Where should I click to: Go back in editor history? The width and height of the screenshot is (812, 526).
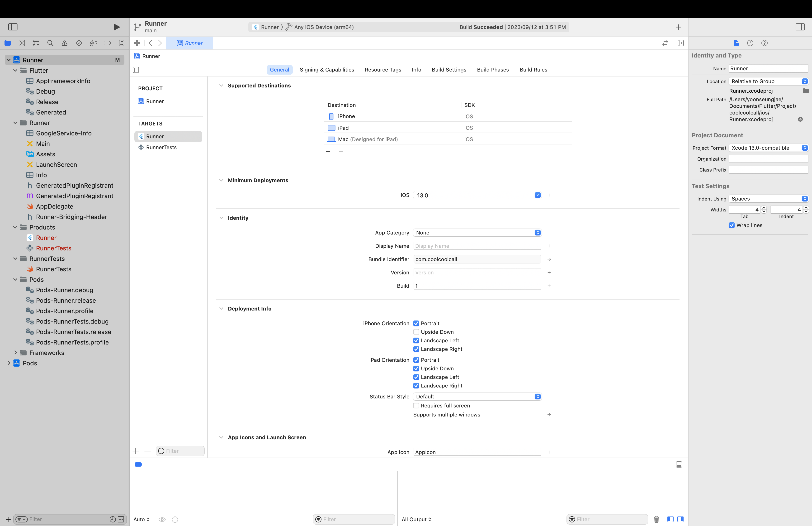[151, 43]
